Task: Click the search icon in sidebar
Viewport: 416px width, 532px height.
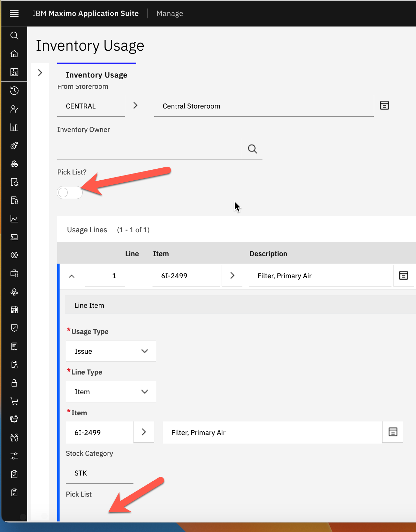Action: pos(14,36)
